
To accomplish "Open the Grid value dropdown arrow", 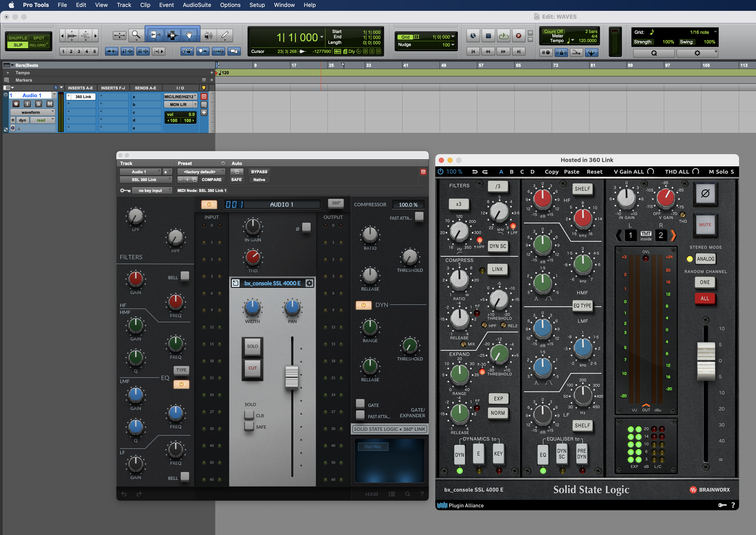I will click(453, 37).
